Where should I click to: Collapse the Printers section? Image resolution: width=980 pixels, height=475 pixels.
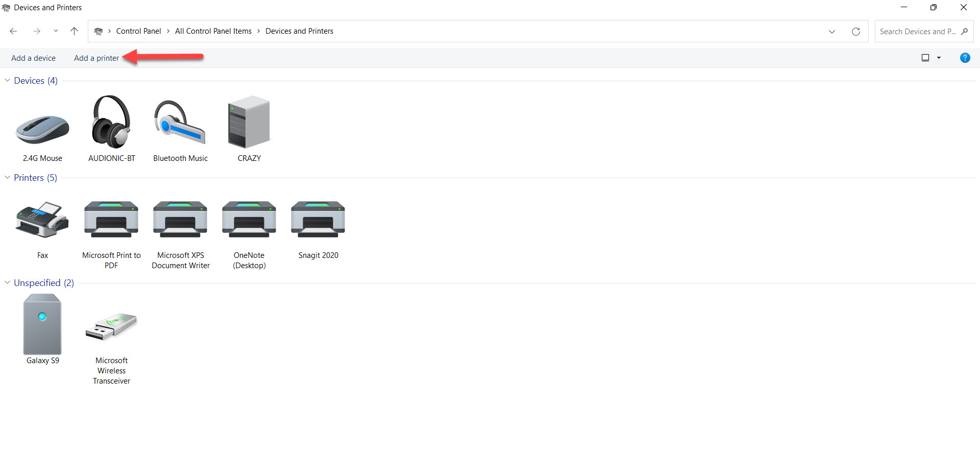(x=7, y=177)
